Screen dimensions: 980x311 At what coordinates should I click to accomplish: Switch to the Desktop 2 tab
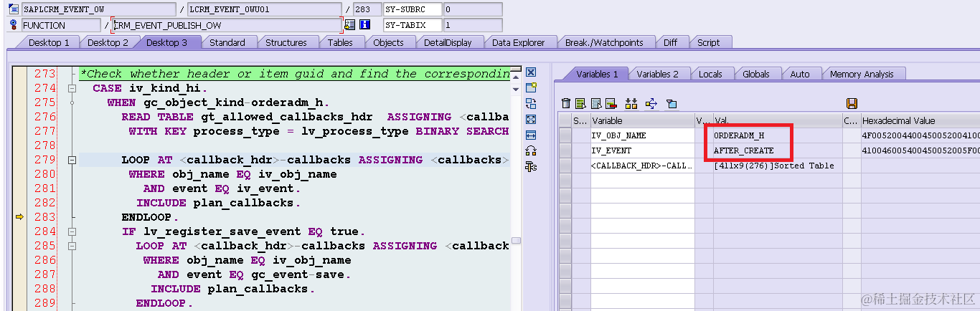coord(108,42)
